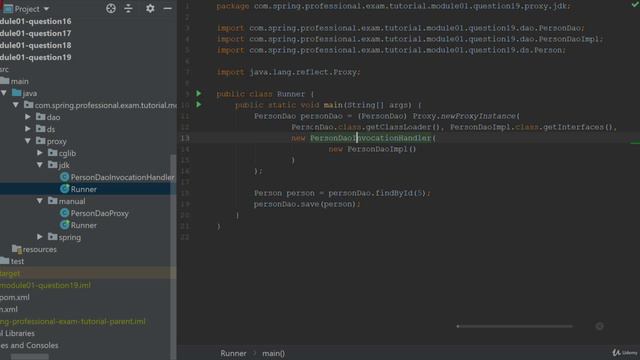Viewport: 640px width, 360px height.
Task: Select the dule01-question19 module
Action: pos(36,57)
